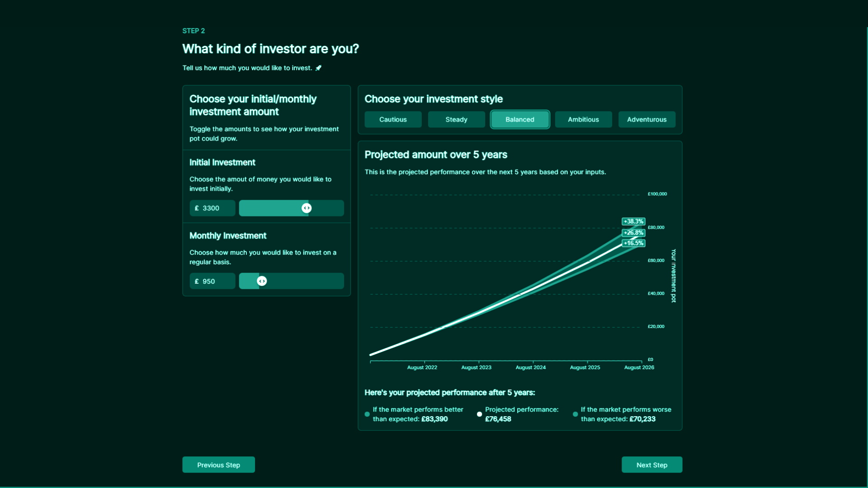868x488 pixels.
Task: Click the August 2024 axis marker
Action: point(531,367)
